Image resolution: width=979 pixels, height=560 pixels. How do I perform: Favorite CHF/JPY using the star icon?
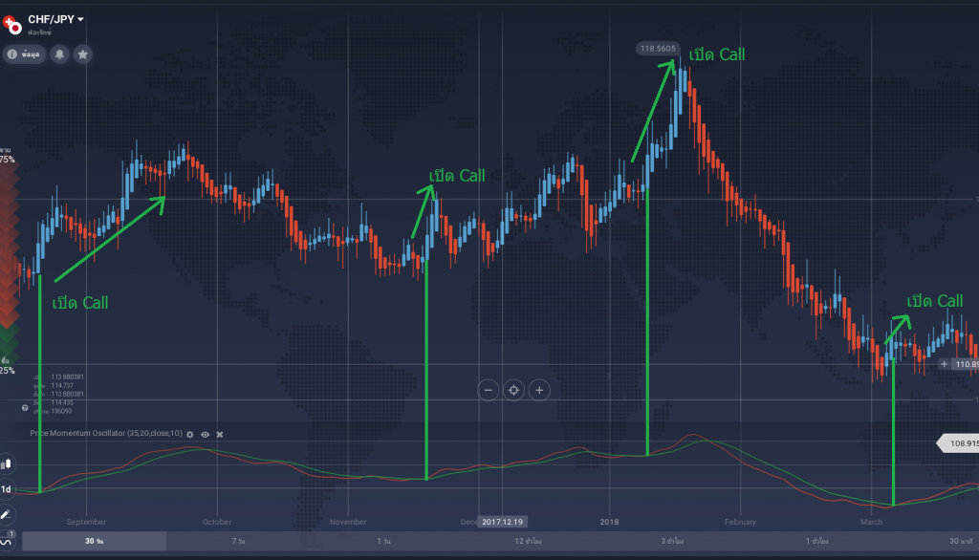tap(82, 54)
